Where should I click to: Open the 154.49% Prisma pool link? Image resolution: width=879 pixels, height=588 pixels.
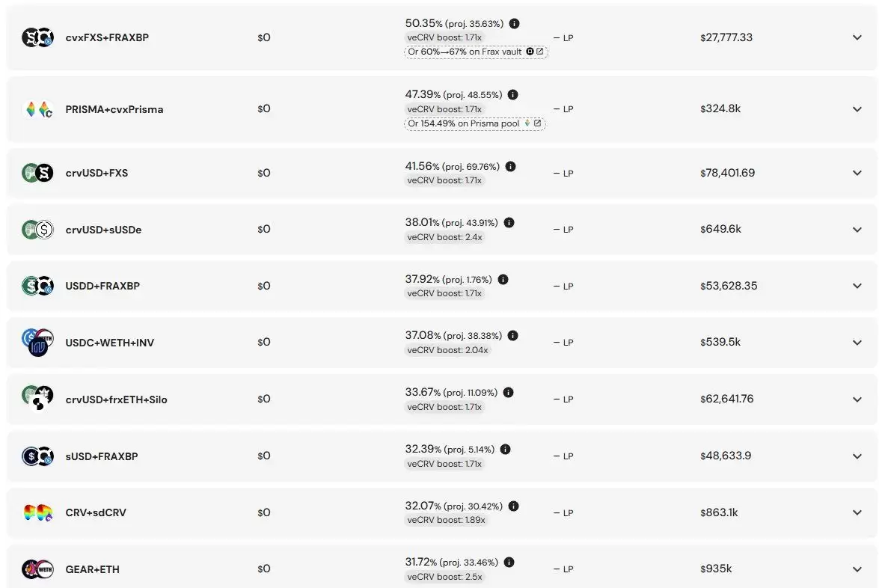click(475, 123)
